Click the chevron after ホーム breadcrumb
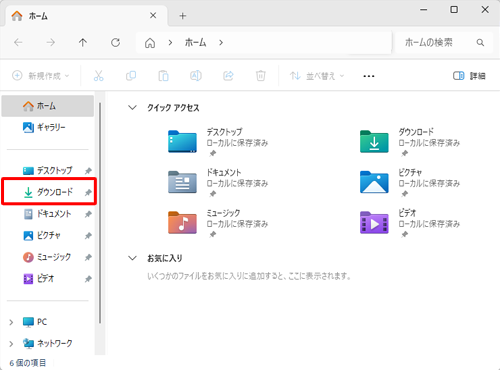Viewport: 500px width, 370px height. (221, 43)
